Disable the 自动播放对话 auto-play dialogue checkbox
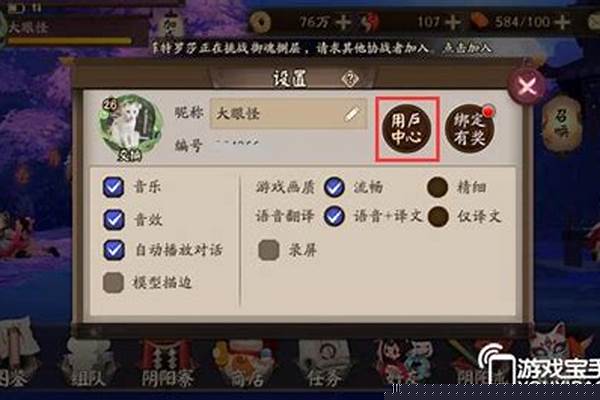The height and width of the screenshot is (400, 600). (x=114, y=250)
